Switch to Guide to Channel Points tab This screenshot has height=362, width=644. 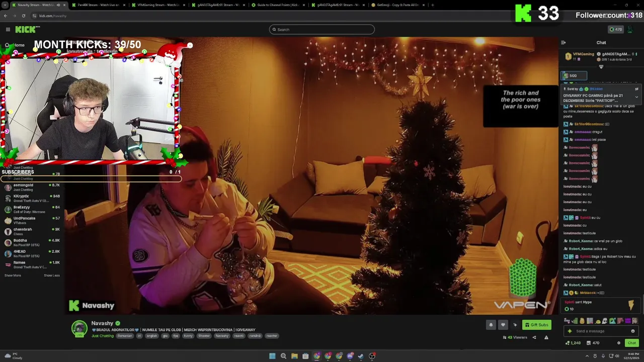click(278, 5)
